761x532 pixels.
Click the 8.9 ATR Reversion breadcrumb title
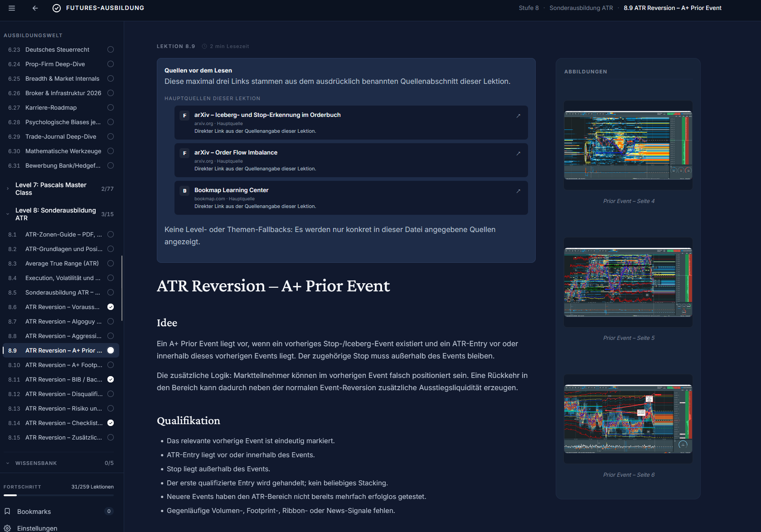[x=673, y=8]
